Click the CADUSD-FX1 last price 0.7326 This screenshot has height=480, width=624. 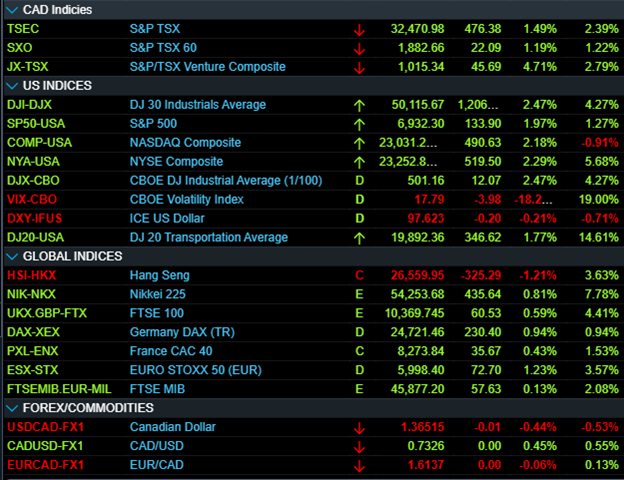tap(426, 447)
